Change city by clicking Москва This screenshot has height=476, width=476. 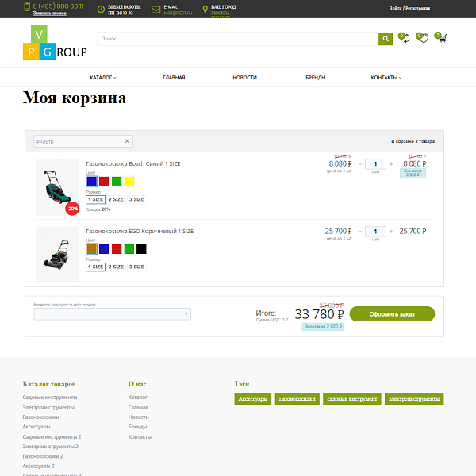[x=222, y=13]
